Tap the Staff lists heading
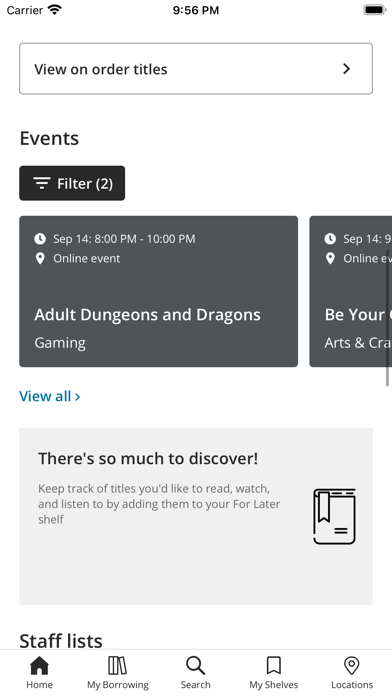 click(x=61, y=641)
